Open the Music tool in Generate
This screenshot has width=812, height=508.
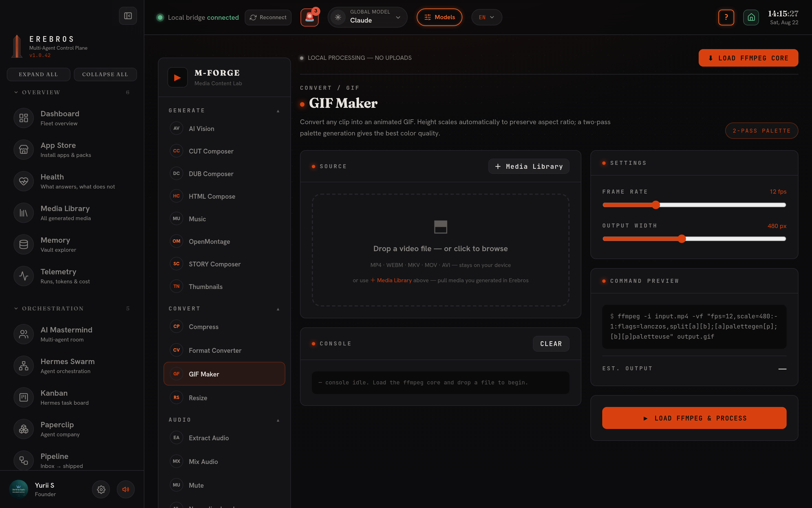pos(224,219)
